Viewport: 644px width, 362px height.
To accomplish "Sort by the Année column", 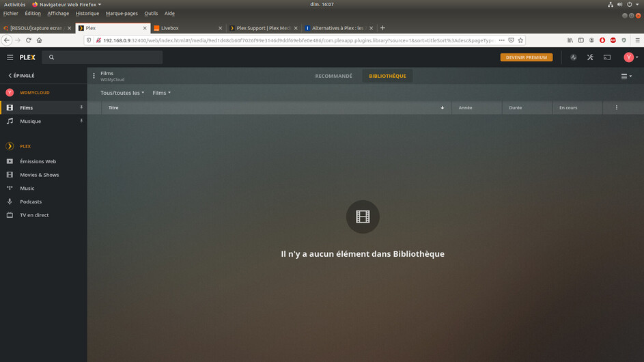I will [465, 108].
